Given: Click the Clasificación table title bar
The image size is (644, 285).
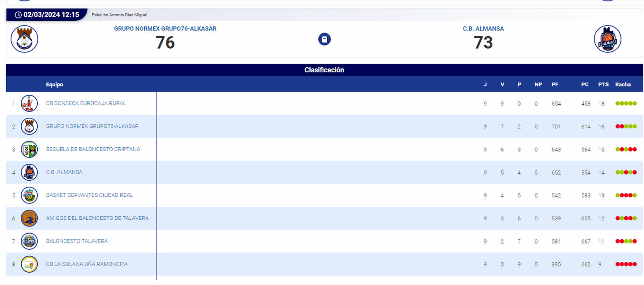Looking at the screenshot, I should [324, 70].
